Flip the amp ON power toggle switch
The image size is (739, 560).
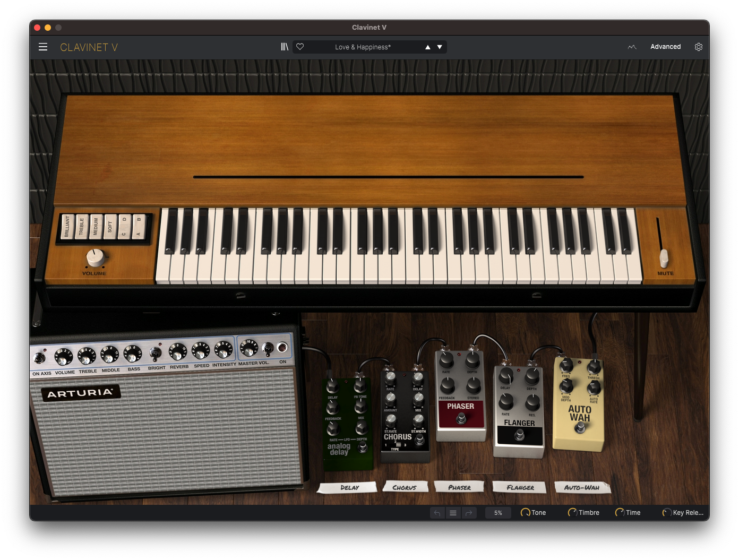pos(268,348)
